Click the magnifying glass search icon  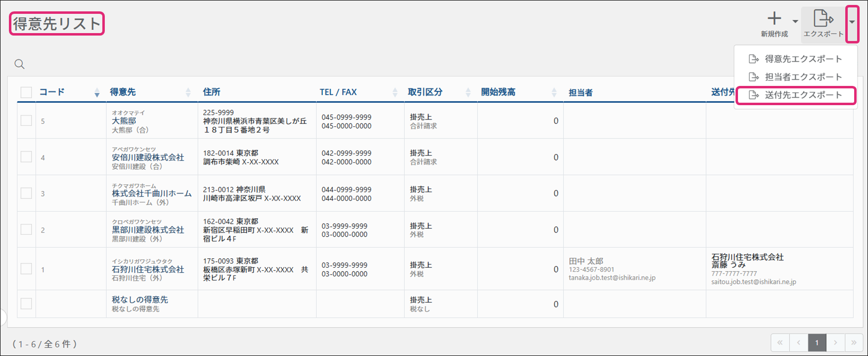(19, 64)
